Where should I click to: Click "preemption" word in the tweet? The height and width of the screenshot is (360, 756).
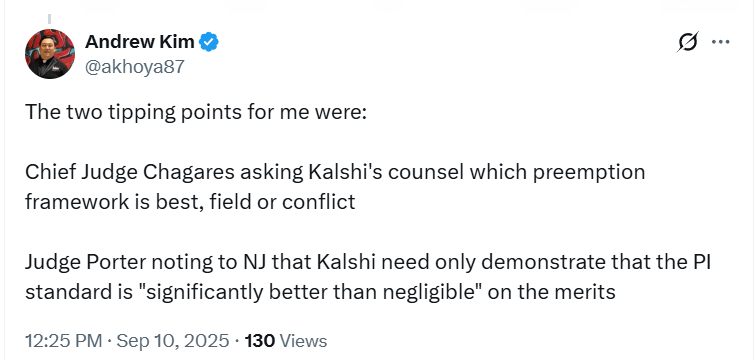click(588, 173)
